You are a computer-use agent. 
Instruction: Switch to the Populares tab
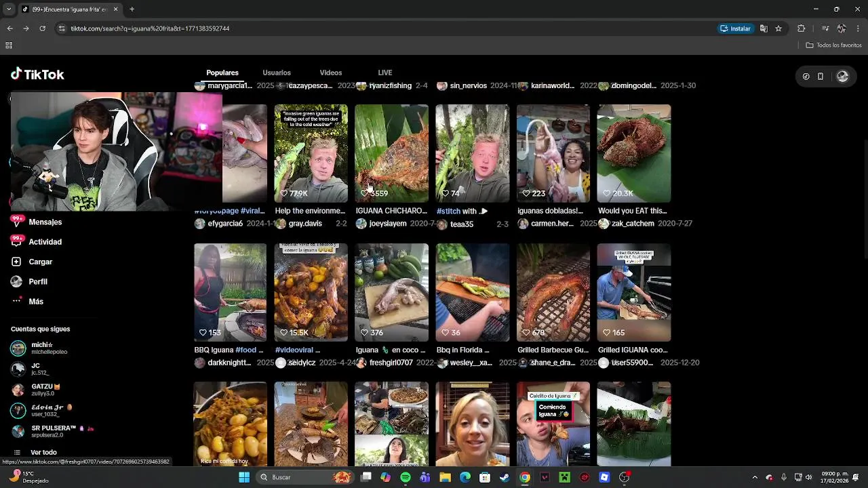click(x=222, y=73)
